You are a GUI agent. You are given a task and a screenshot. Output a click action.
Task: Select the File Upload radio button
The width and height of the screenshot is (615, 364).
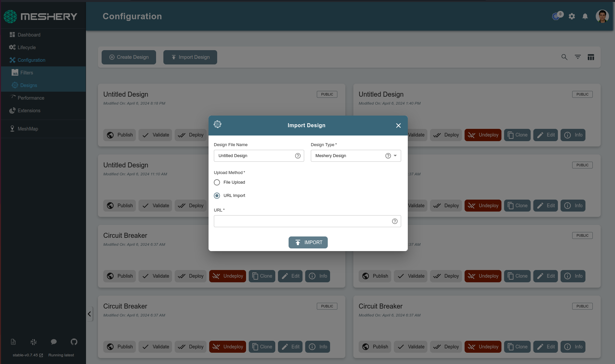[217, 182]
